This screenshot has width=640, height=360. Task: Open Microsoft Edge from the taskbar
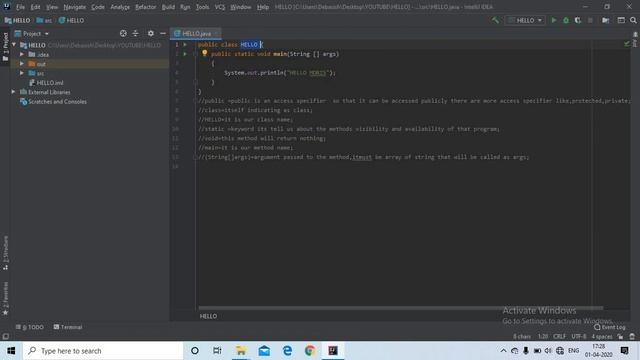click(287, 351)
